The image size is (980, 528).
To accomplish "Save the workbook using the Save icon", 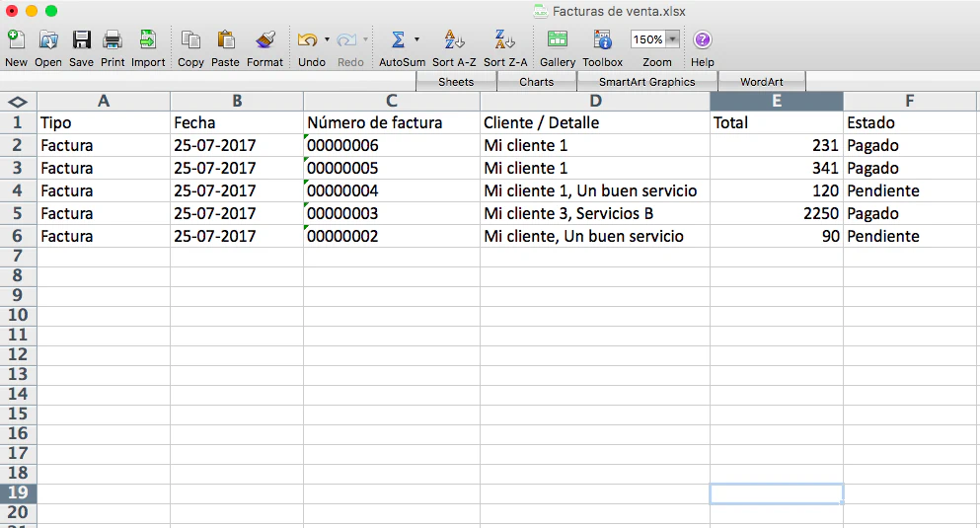I will [x=82, y=40].
